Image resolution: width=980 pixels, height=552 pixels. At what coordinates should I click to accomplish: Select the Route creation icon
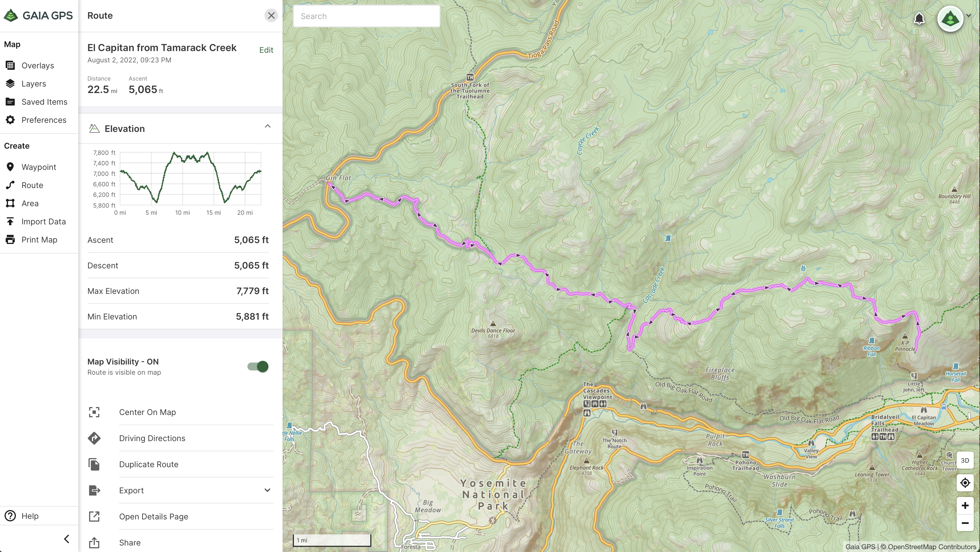click(10, 185)
